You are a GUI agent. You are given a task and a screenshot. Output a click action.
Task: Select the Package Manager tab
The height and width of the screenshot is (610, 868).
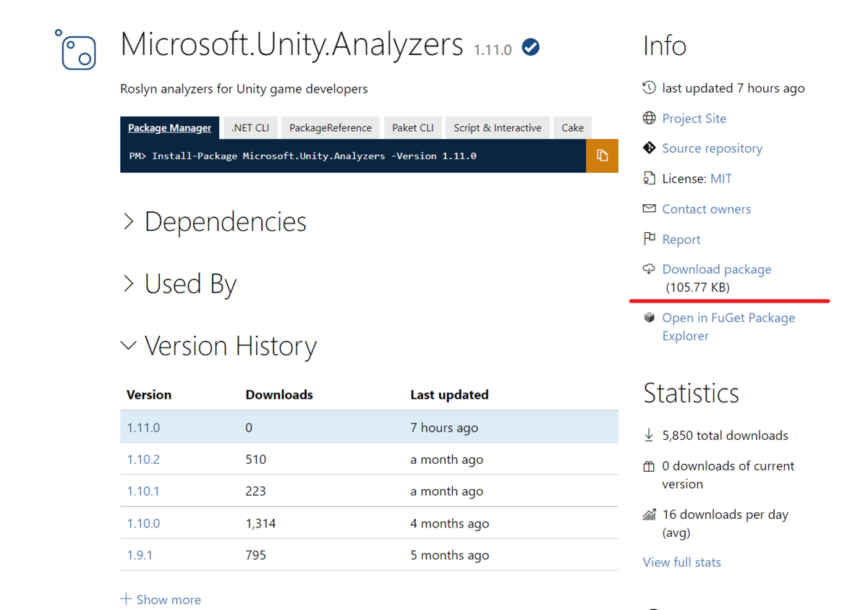[x=170, y=127]
